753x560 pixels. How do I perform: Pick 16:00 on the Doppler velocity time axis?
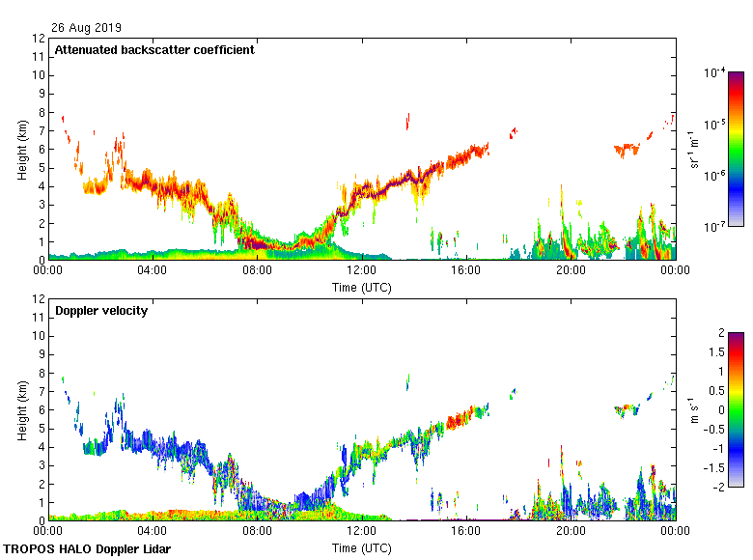(x=465, y=532)
